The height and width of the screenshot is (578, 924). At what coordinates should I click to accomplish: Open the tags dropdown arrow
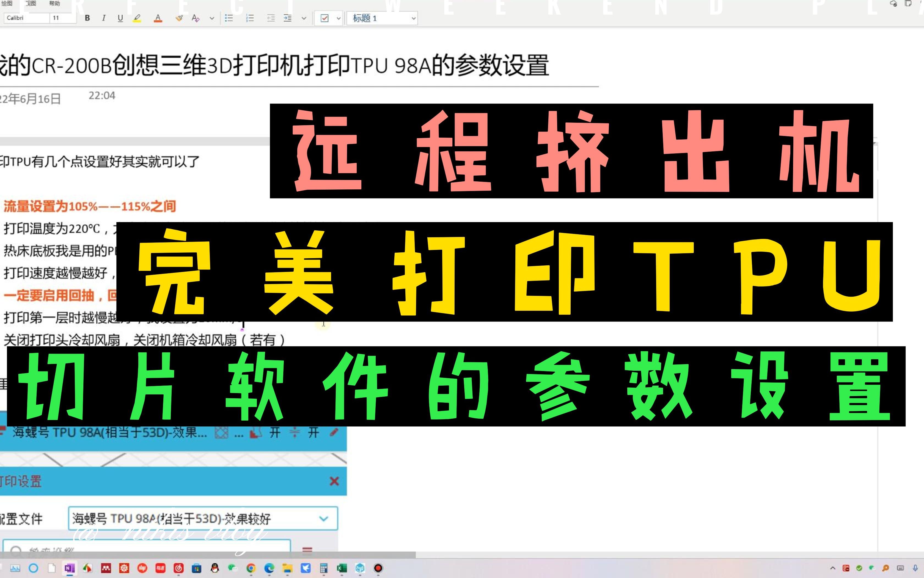click(x=338, y=18)
